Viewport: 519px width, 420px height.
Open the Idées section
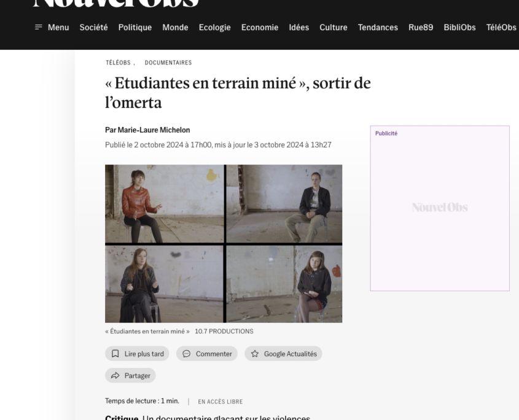299,27
